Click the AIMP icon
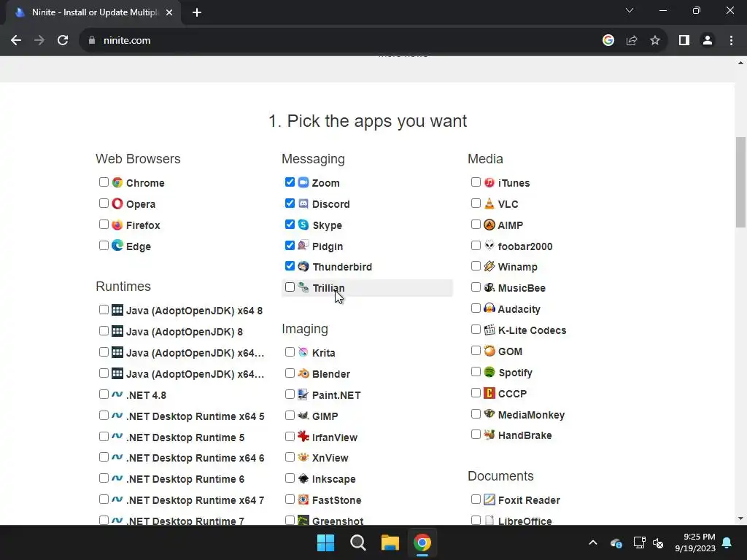 click(489, 225)
